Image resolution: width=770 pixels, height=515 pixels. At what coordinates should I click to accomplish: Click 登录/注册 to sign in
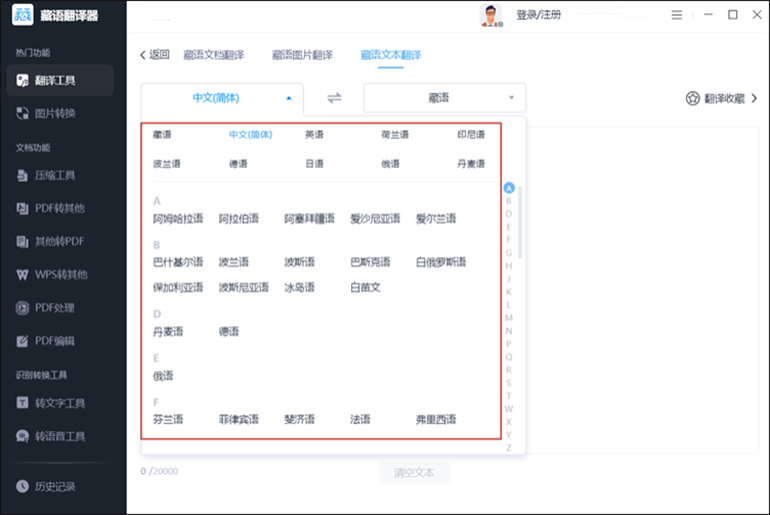point(539,15)
